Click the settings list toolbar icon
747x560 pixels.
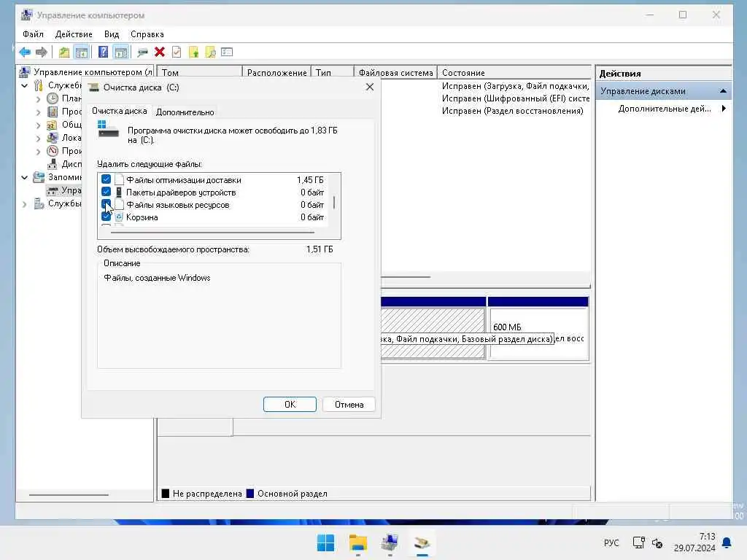point(227,52)
